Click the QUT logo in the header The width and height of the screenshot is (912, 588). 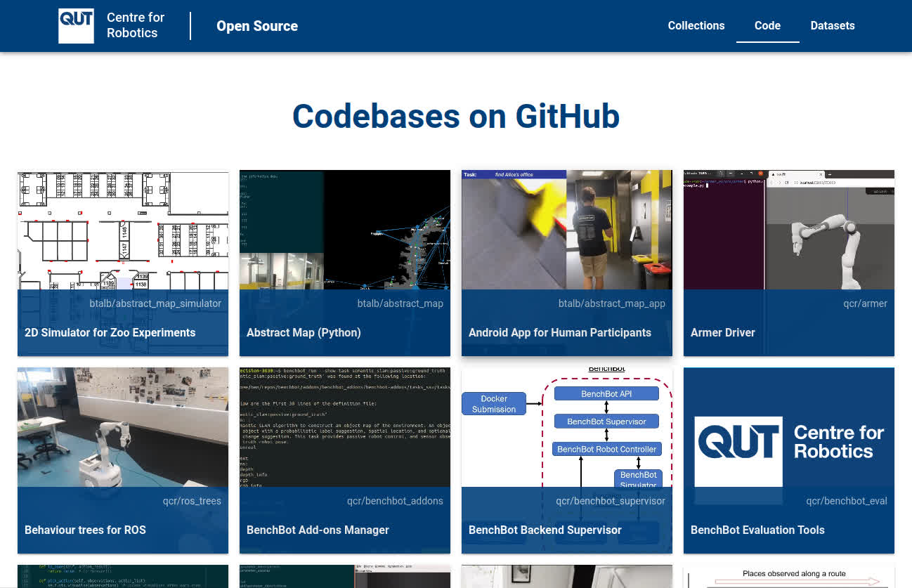tap(76, 26)
